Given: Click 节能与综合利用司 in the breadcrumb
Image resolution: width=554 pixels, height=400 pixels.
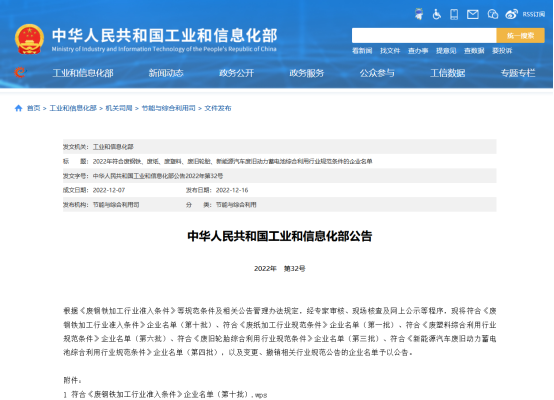Looking at the screenshot, I should tap(168, 108).
